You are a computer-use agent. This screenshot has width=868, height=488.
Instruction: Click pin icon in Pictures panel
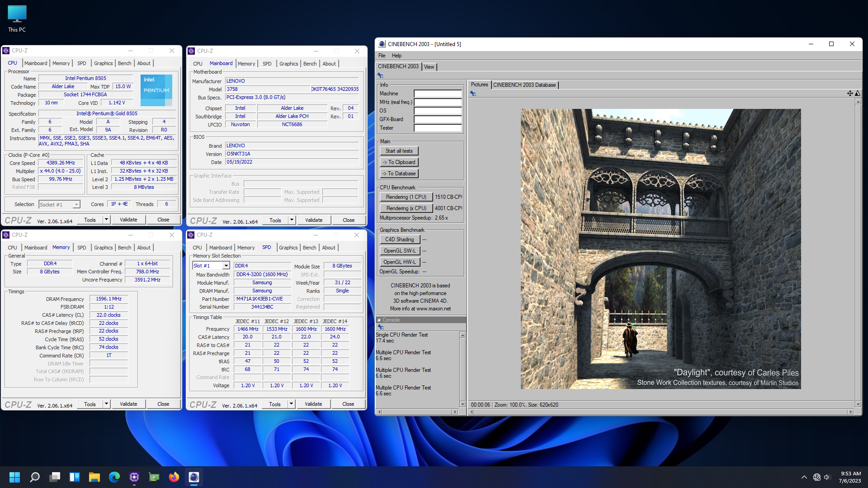(x=473, y=94)
